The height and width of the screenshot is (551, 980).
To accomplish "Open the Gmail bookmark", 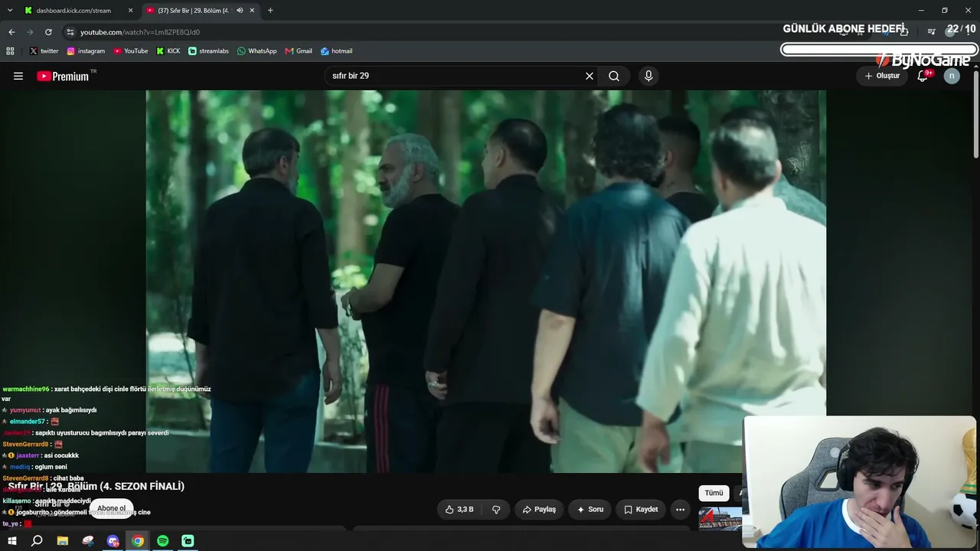I will (x=299, y=51).
